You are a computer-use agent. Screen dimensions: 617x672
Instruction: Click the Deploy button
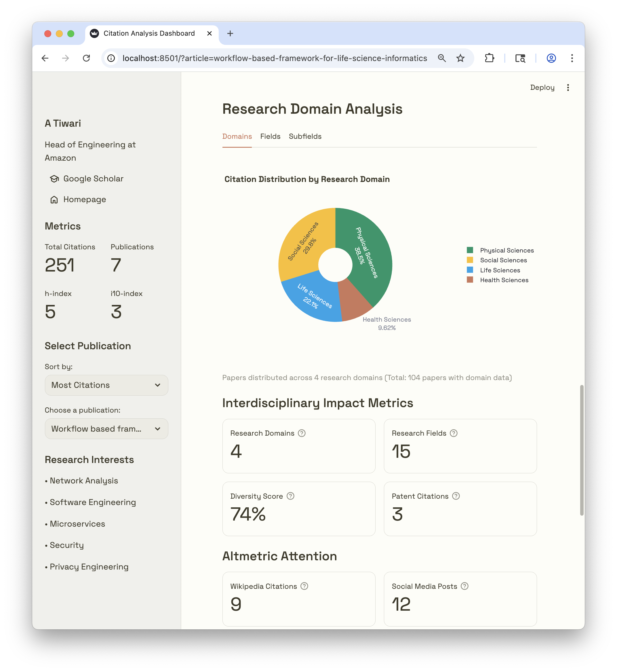click(x=542, y=88)
